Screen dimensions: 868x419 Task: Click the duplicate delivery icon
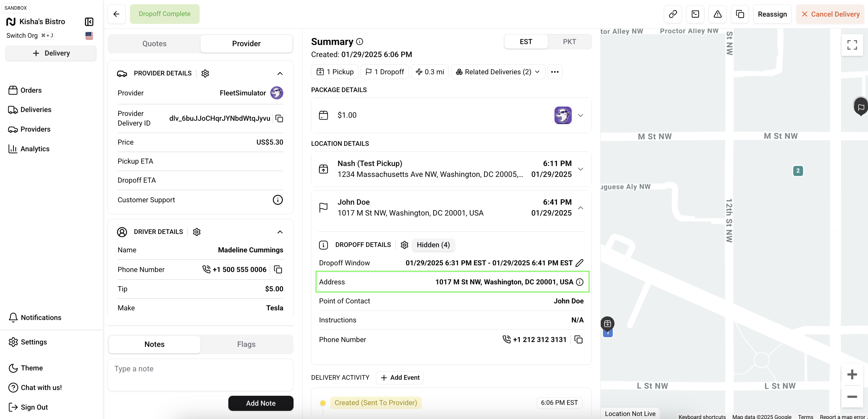(740, 14)
